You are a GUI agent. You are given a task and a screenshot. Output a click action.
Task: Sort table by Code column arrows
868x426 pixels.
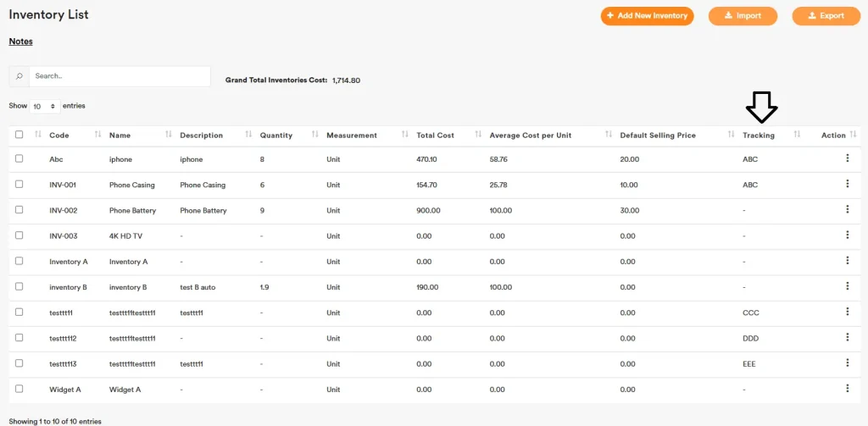coord(98,135)
